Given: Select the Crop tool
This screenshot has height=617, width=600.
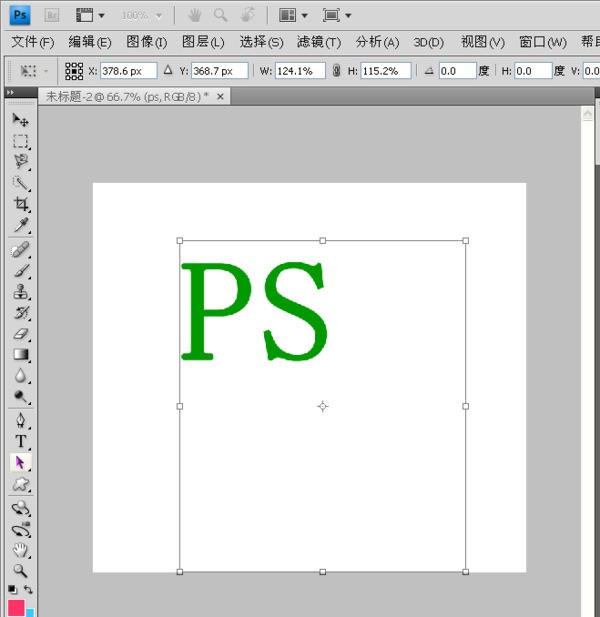Looking at the screenshot, I should click(x=20, y=204).
